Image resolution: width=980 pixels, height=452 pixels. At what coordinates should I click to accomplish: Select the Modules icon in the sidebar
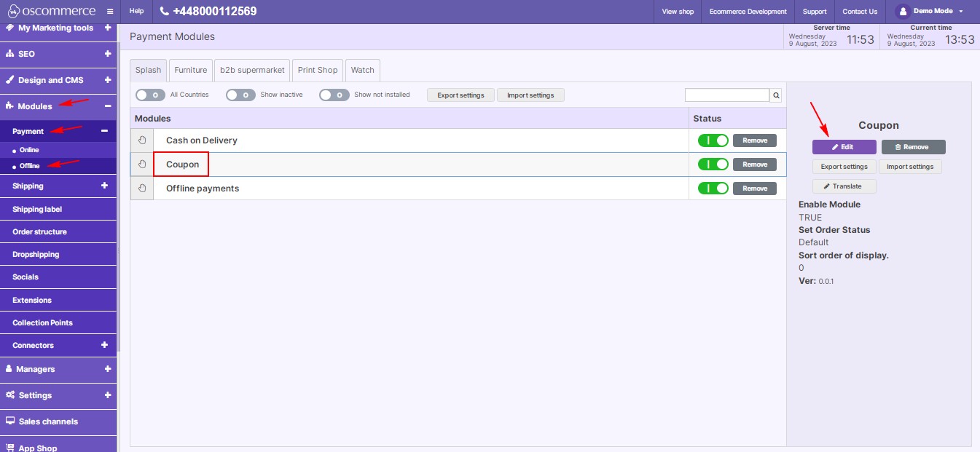tap(10, 106)
